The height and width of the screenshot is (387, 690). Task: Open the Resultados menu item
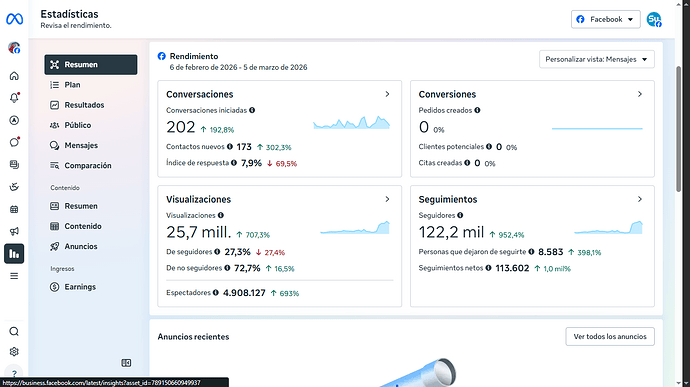[91, 105]
